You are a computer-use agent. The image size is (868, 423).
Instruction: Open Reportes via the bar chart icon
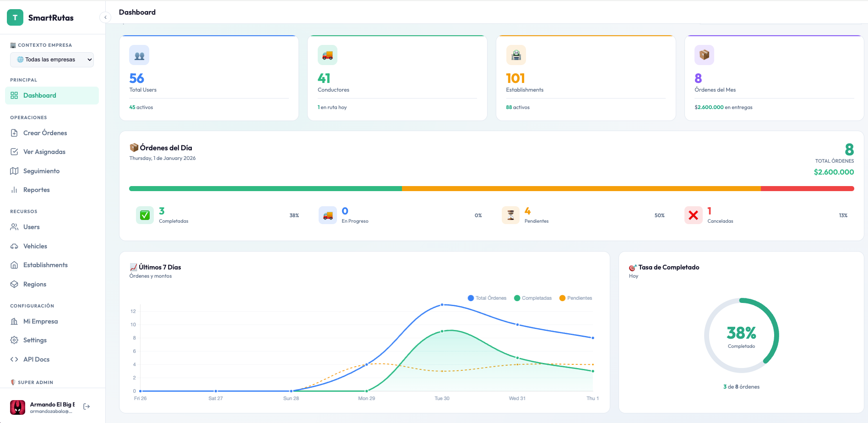[15, 190]
